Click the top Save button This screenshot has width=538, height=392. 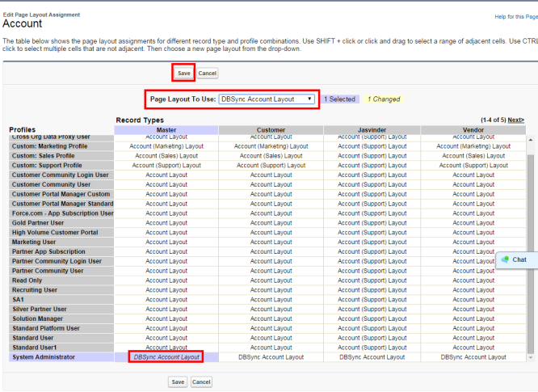184,73
